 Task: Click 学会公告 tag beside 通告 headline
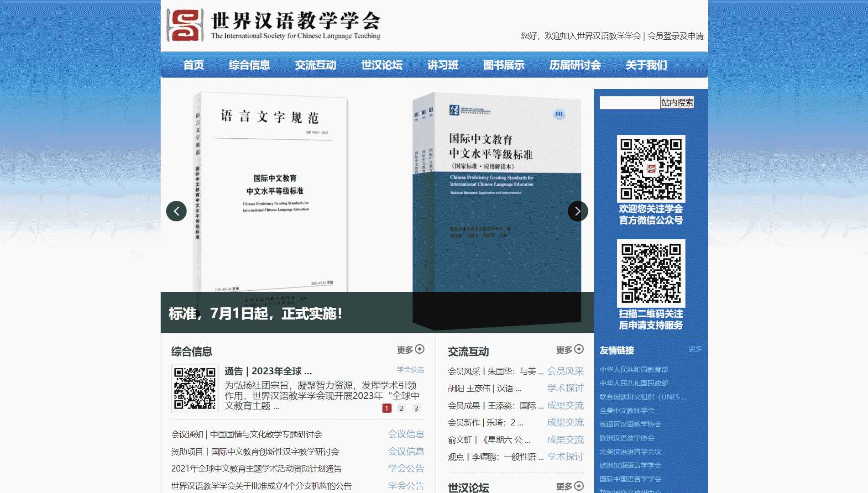coord(411,370)
